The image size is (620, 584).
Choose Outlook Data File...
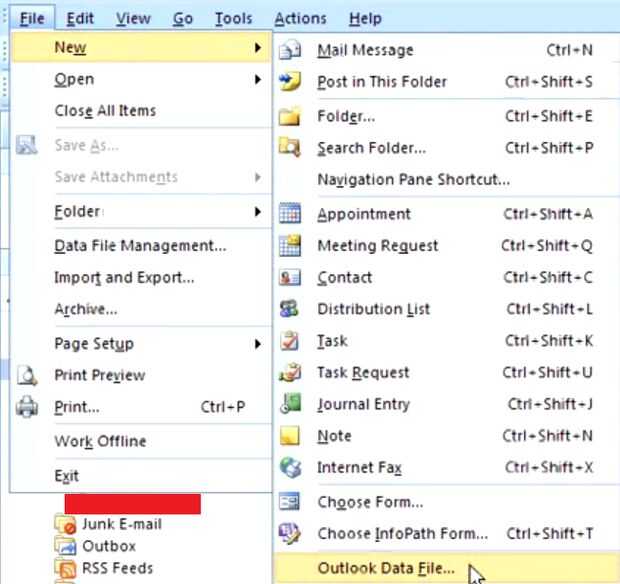click(x=447, y=568)
